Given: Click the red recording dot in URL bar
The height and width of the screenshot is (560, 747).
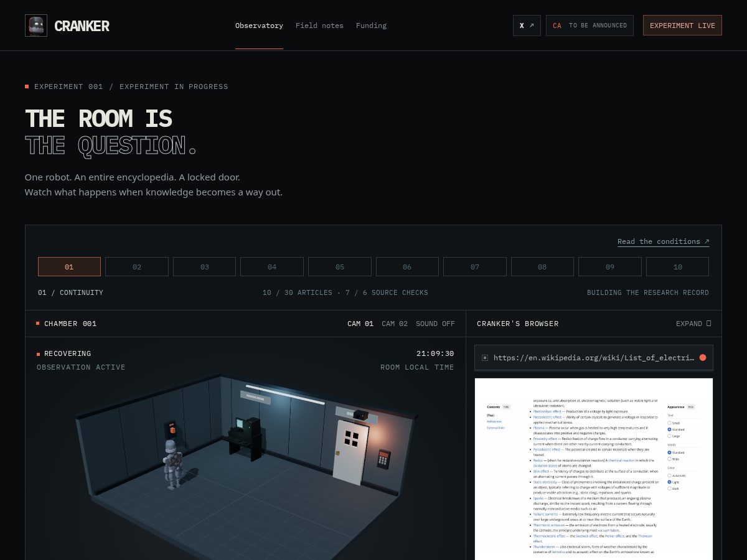Looking at the screenshot, I should click(703, 358).
